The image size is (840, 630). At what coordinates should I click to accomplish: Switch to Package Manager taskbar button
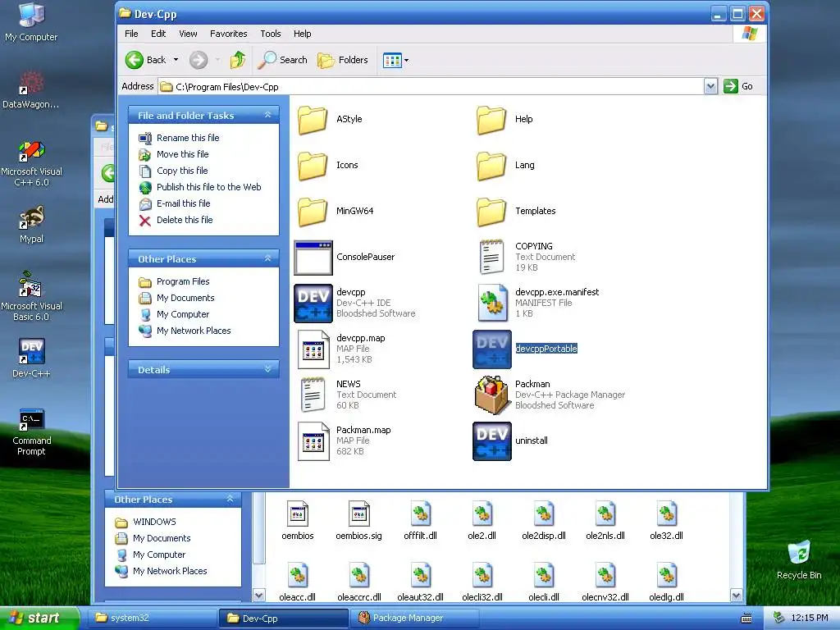coord(416,619)
